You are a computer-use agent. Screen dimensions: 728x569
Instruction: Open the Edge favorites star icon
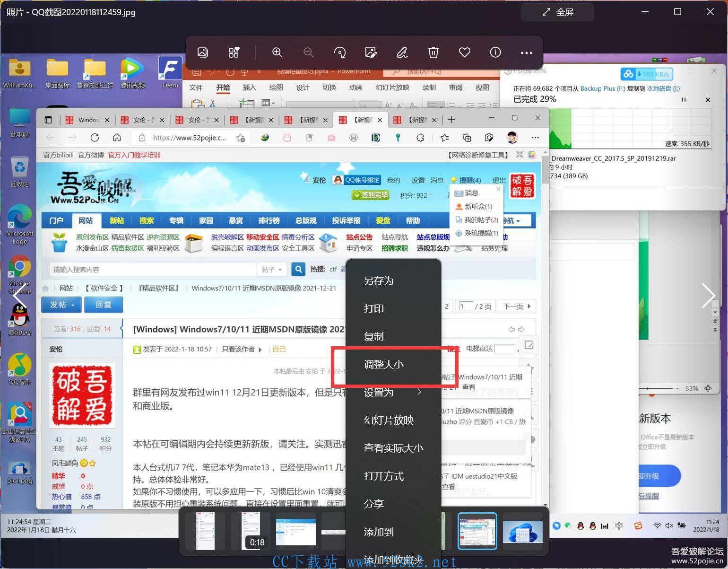pos(444,138)
